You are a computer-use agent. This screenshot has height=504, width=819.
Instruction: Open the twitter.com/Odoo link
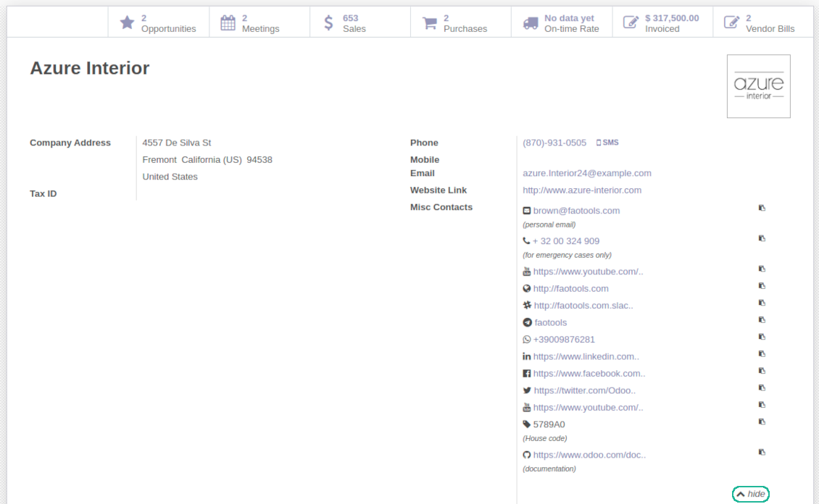click(584, 390)
